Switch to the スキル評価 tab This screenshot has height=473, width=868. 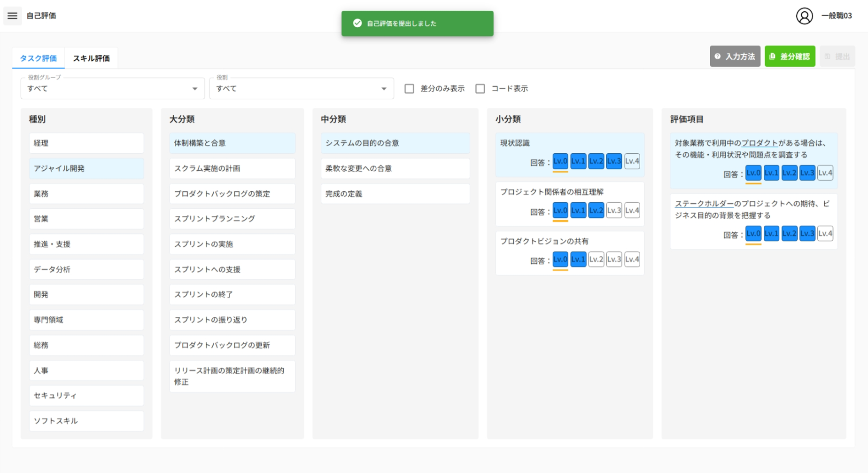tap(91, 58)
